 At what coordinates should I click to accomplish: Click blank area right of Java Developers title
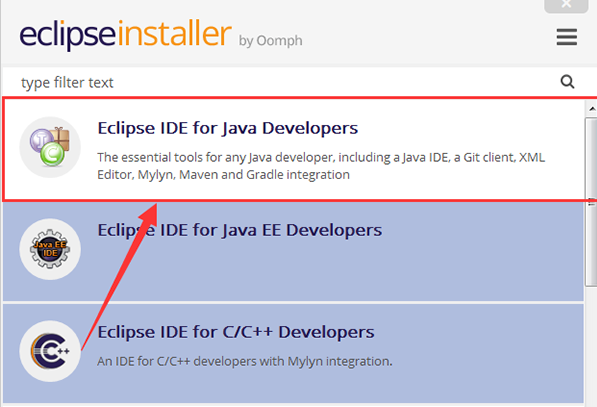click(x=468, y=128)
